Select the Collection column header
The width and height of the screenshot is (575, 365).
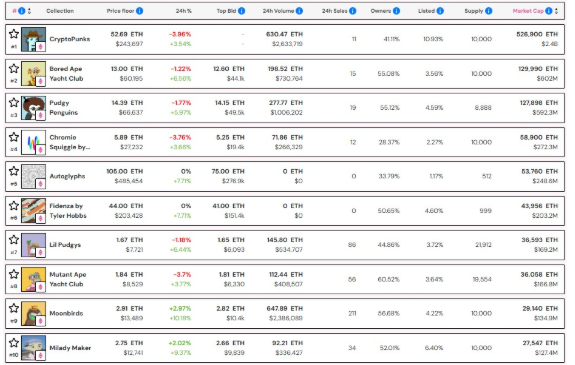tap(60, 11)
